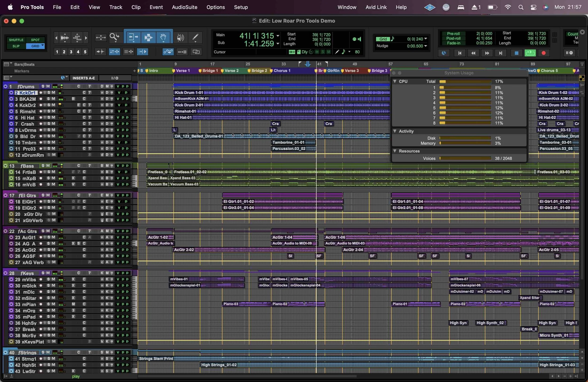Screen dimensions: 588x382
Task: Click the Chorus 1 marker
Action: pos(280,71)
